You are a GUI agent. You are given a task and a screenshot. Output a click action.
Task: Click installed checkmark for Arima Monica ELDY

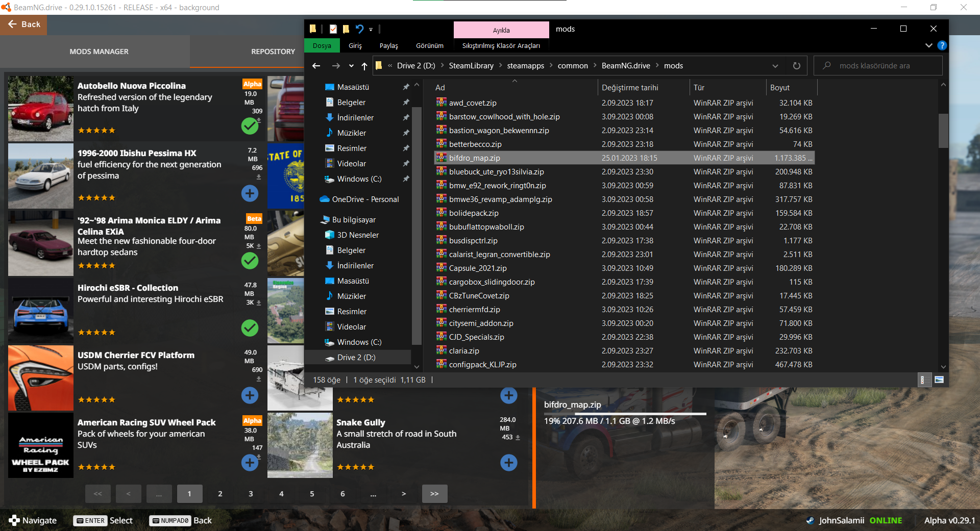250,261
